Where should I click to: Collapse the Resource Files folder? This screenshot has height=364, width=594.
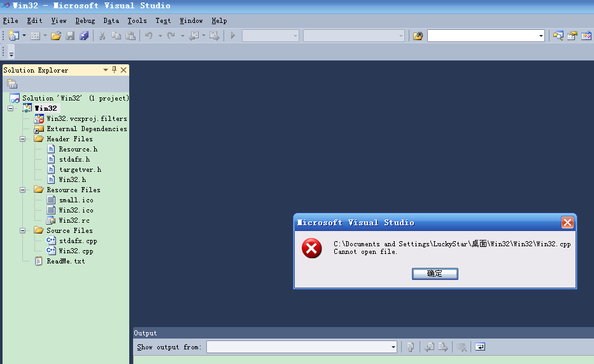pos(23,190)
